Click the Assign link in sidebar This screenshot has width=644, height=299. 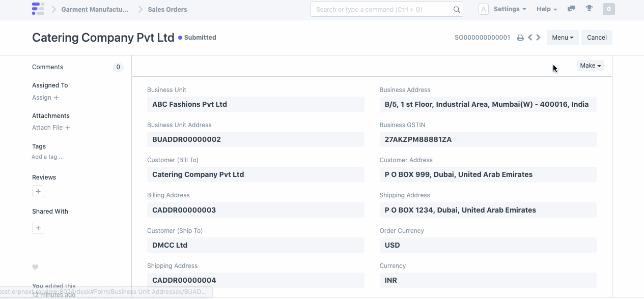pos(42,98)
